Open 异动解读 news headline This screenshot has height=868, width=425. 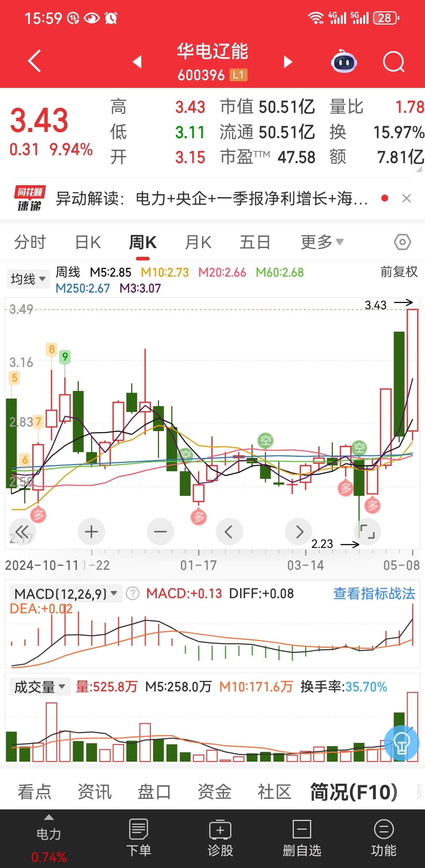coord(212,199)
